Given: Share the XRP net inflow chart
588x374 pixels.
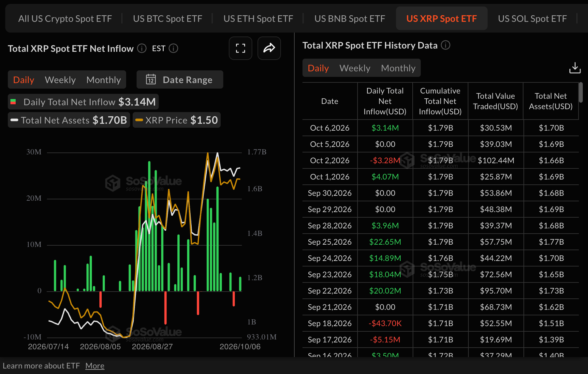Looking at the screenshot, I should [x=269, y=48].
